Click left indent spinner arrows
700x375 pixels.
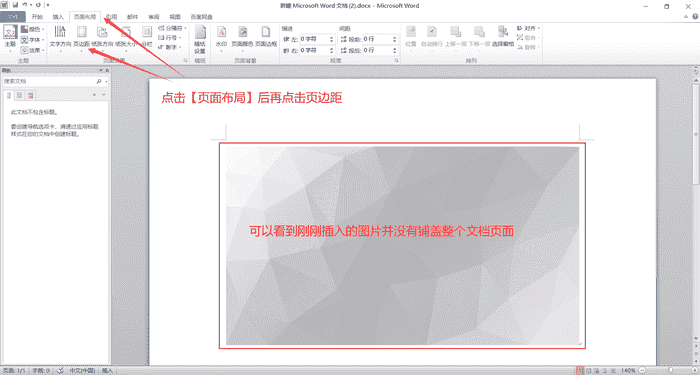(332, 39)
